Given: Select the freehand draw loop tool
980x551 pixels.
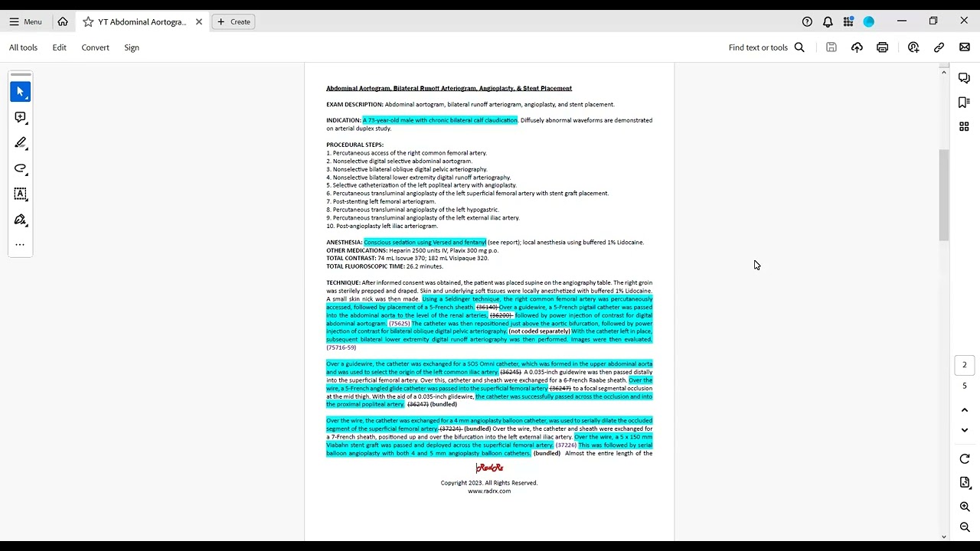Looking at the screenshot, I should tap(21, 168).
